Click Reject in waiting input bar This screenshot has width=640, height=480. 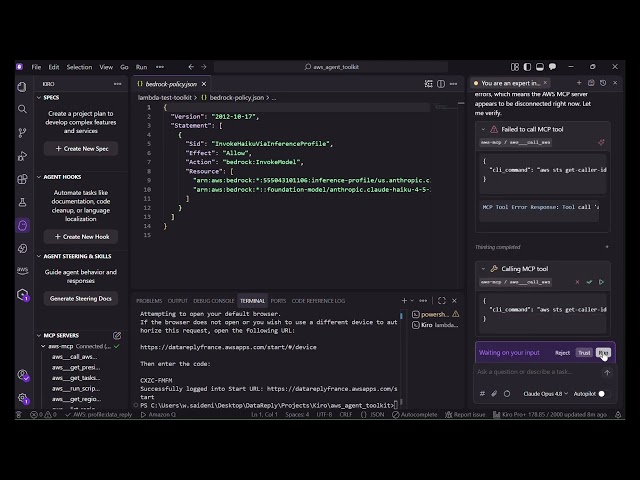coord(562,353)
